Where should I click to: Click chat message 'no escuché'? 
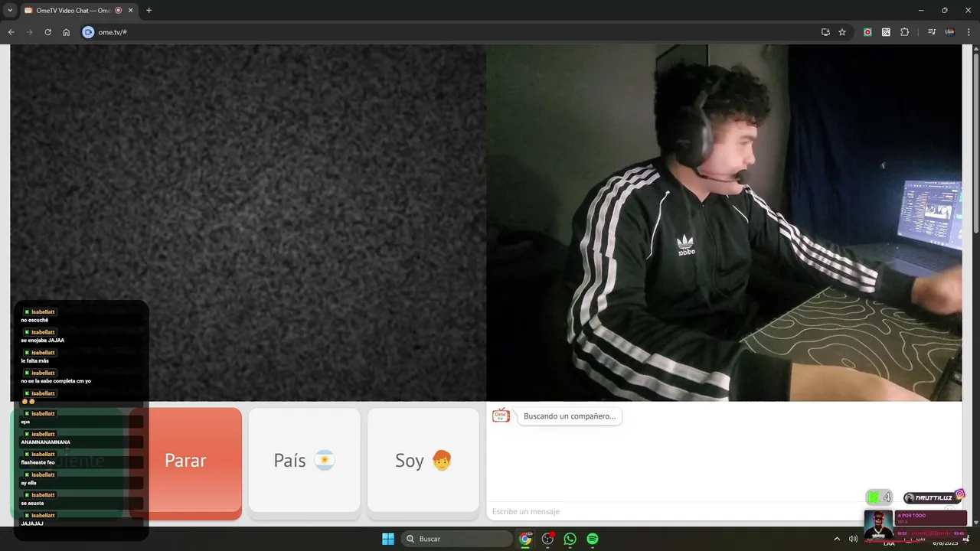[34, 320]
